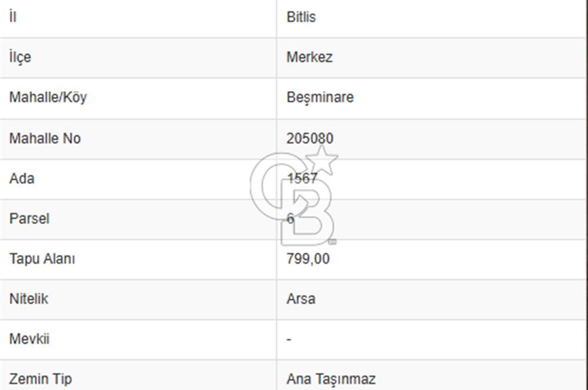Viewport: 588px width, 390px height.
Task: Select the Tapu Alanı label
Action: tap(42, 258)
